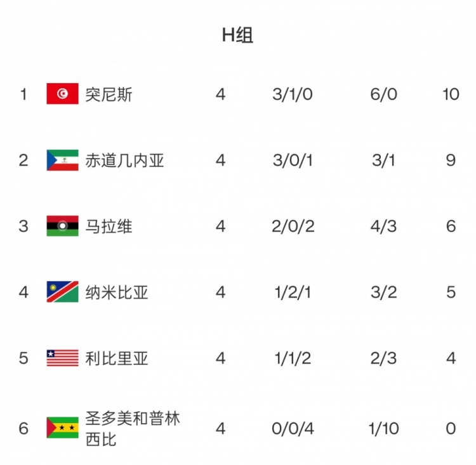Click the Liberia flag icon

coord(62,358)
